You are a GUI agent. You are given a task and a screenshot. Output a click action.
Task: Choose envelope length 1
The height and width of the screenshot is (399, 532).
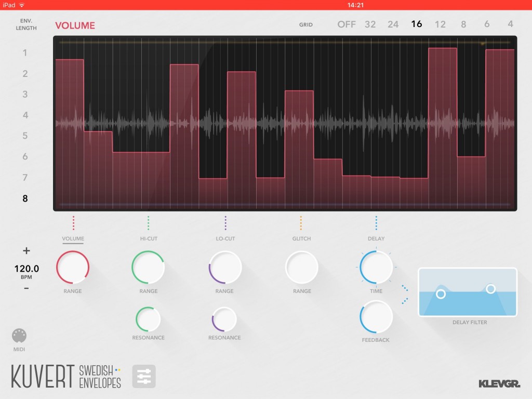tap(25, 53)
